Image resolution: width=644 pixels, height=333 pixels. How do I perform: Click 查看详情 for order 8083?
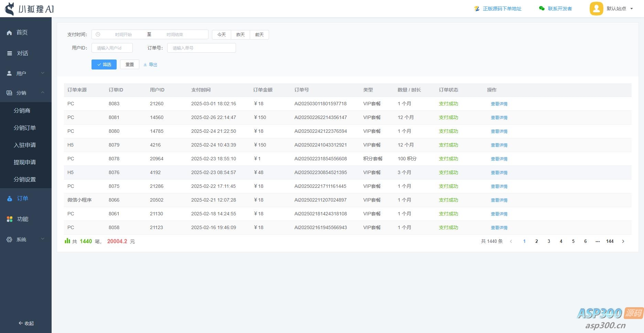click(499, 104)
